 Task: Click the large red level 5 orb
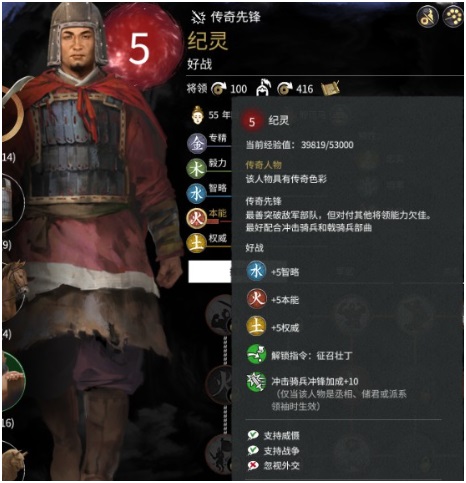coord(140,48)
